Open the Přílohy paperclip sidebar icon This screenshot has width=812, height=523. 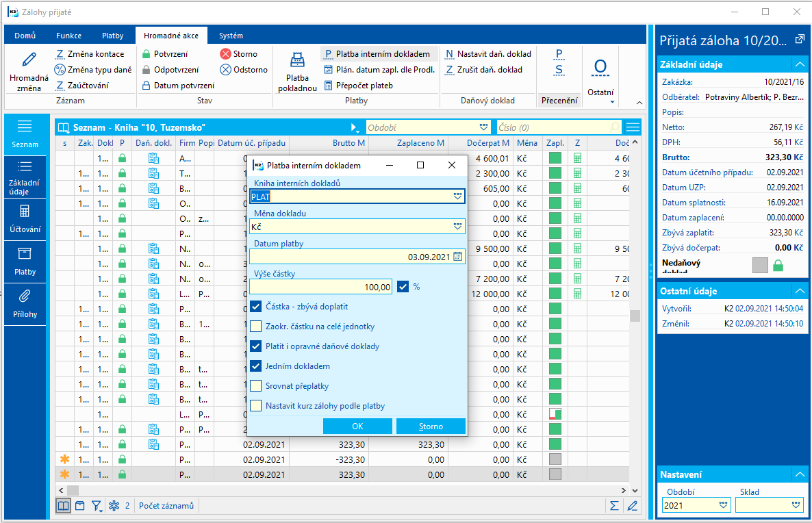point(25,296)
